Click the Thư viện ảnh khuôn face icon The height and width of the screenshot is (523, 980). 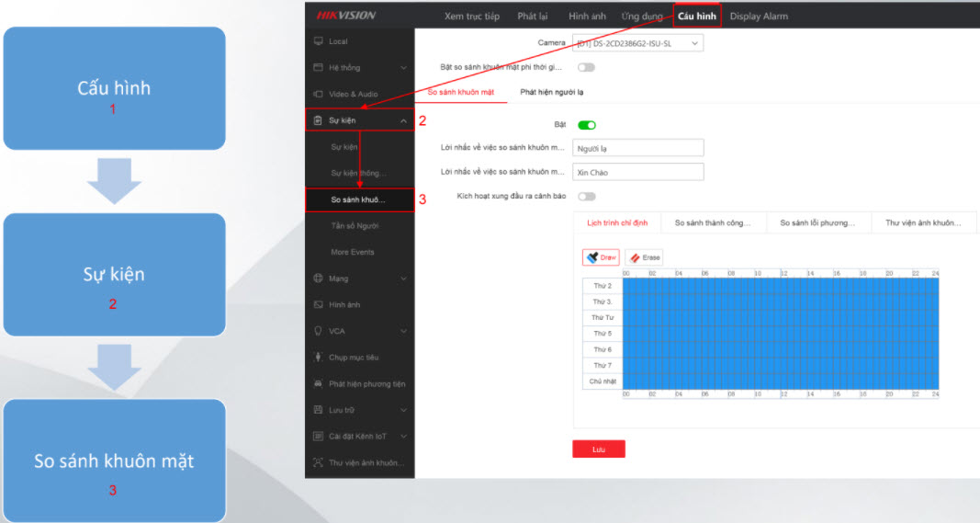[x=319, y=462]
